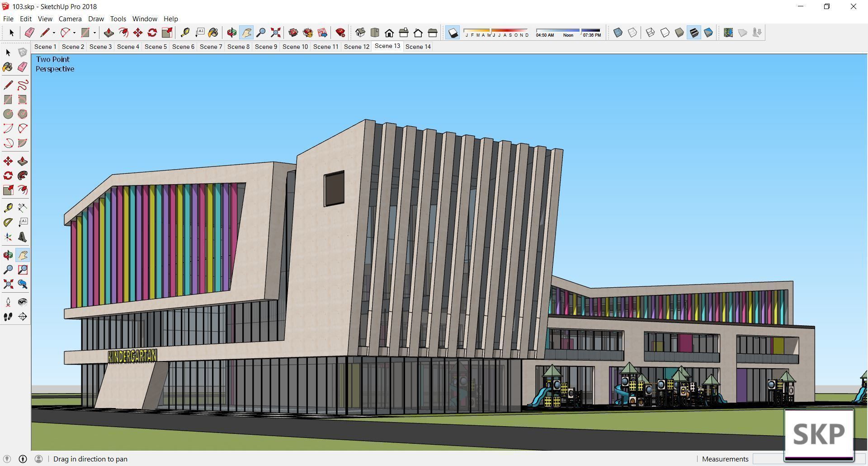Select the Rotated Rectangle tool
The image size is (868, 466).
[x=22, y=100]
